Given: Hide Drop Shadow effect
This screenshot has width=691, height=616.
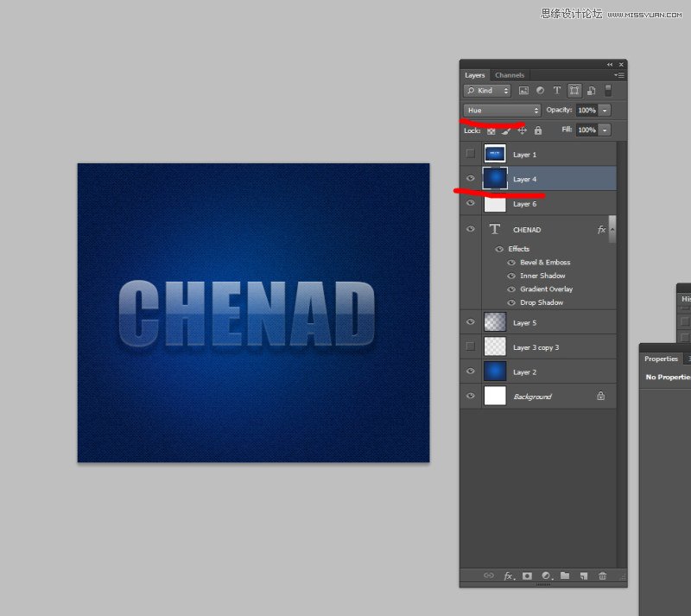Looking at the screenshot, I should tap(511, 303).
